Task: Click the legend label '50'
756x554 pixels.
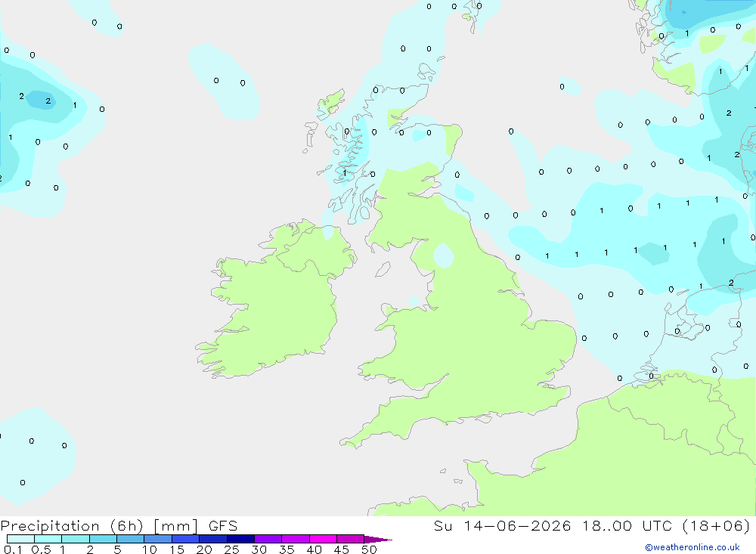Action: point(370,549)
